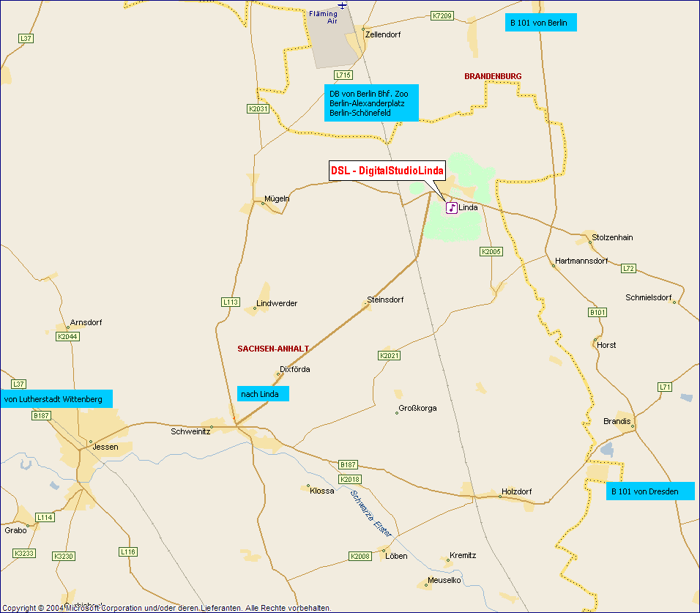Image resolution: width=700 pixels, height=613 pixels.
Task: Select the L72 road shield
Action: pos(628,269)
